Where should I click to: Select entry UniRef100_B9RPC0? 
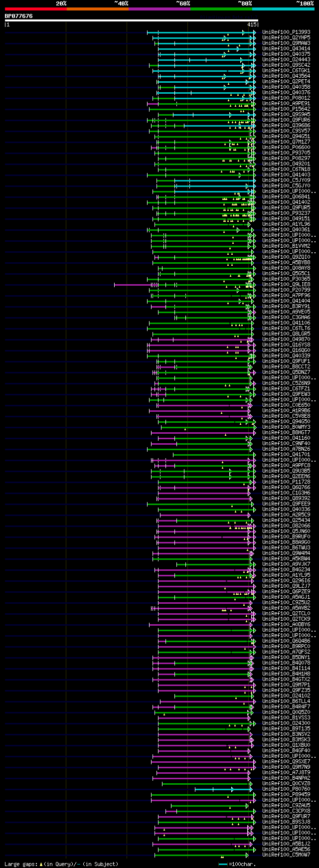(x=286, y=647)
